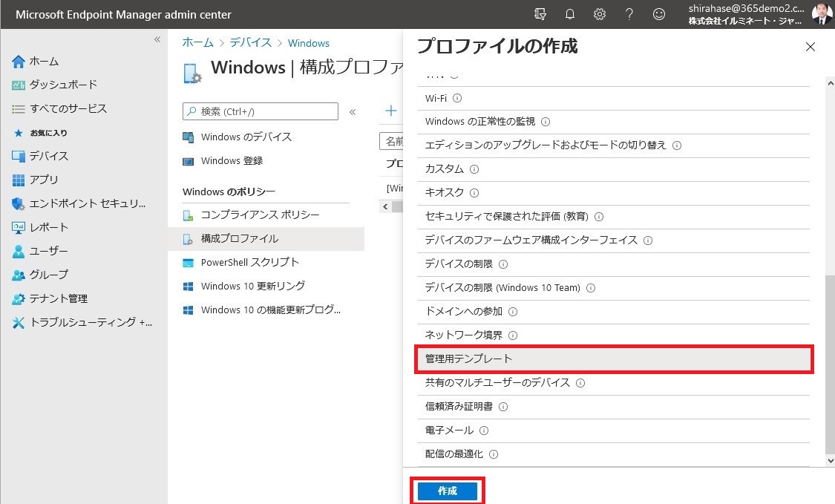The image size is (835, 504).
Task: Show info for エディションのアップグレード template
Action: tap(677, 145)
